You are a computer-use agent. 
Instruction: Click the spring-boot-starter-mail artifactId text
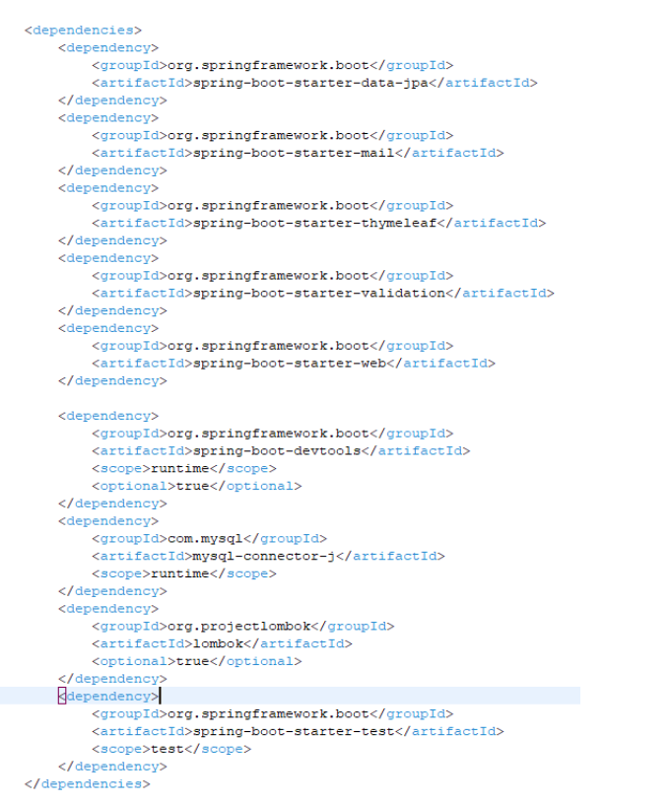pos(294,153)
